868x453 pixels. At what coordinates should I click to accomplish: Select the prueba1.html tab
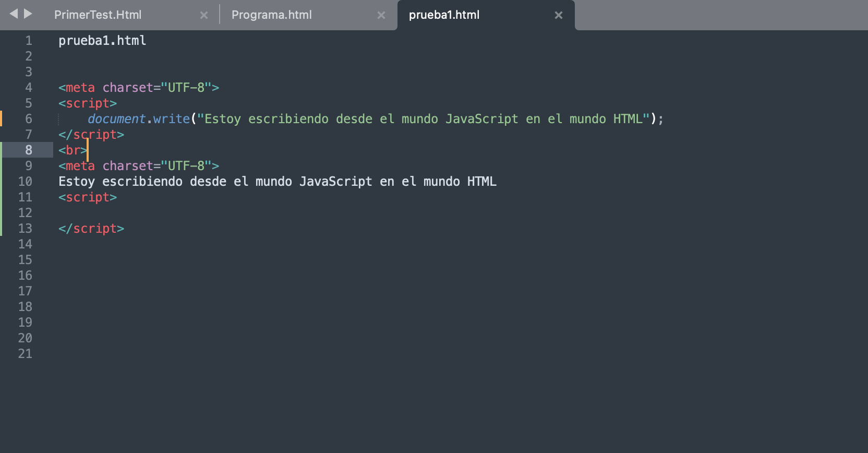(x=444, y=15)
